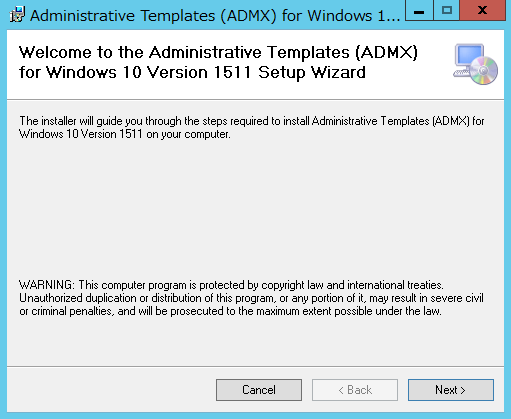Click the greyed-out Back button
This screenshot has height=419, width=511.
355,390
